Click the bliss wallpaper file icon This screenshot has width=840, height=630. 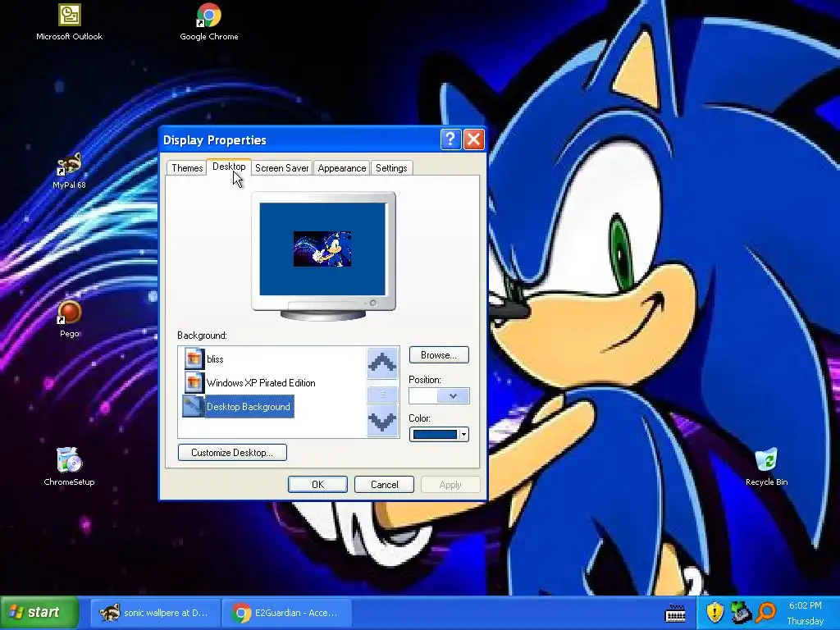coord(194,359)
